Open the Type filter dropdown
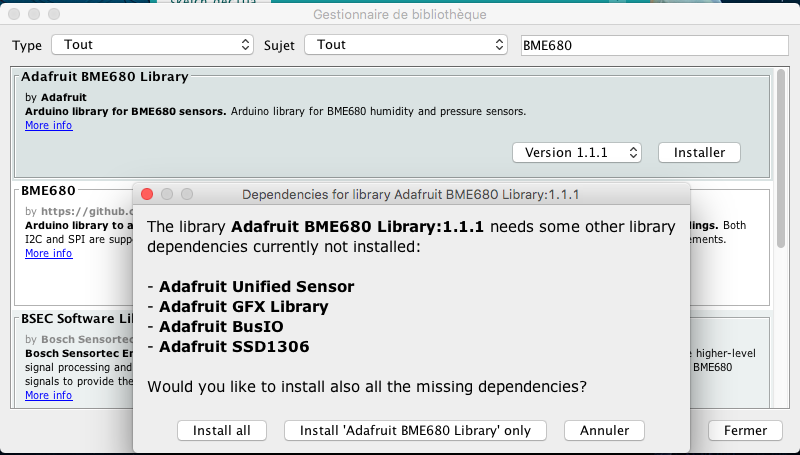Screen dimensions: 800x455 [152, 45]
